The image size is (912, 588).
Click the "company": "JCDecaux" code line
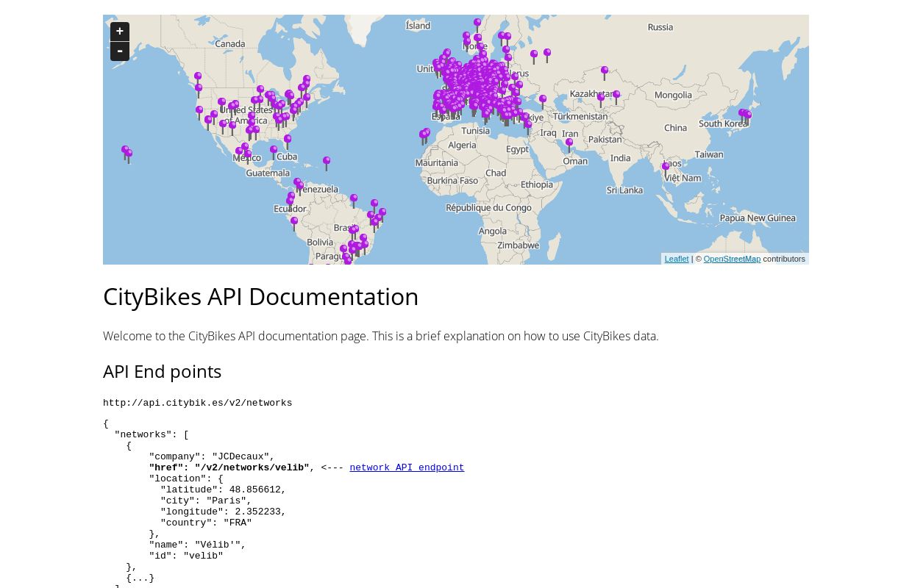212,456
